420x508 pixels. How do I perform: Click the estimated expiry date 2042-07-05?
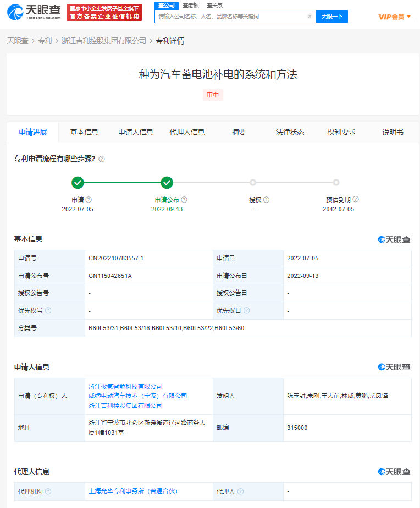click(x=338, y=209)
